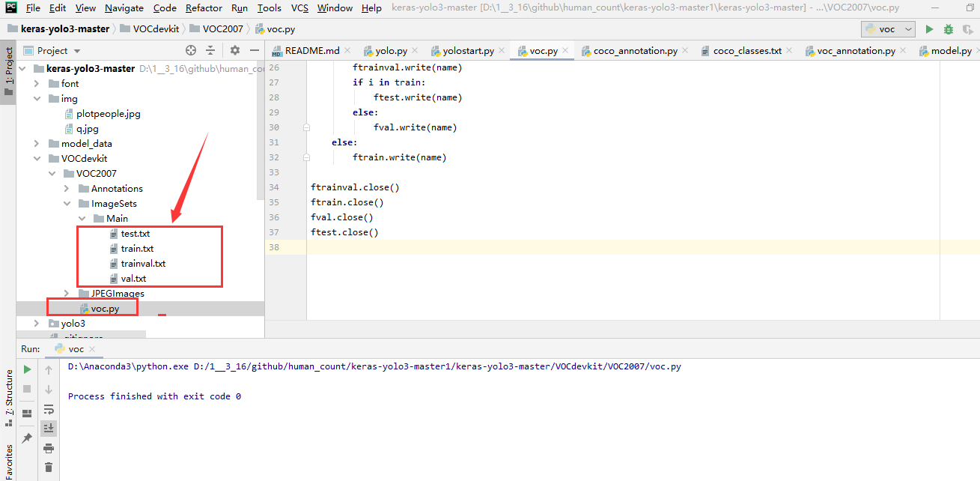Open the Structure side tool window
This screenshot has height=481, width=980.
8,398
